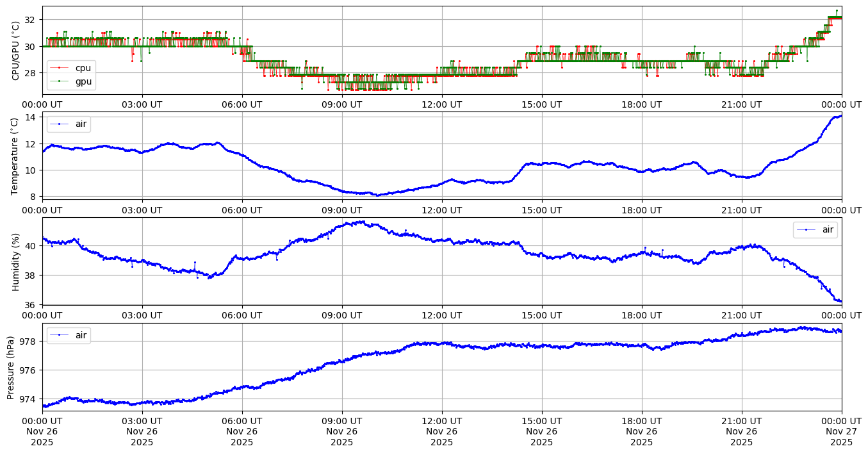Click the red cpu legend line marker
Screen dimensions: 868x453
(x=60, y=68)
